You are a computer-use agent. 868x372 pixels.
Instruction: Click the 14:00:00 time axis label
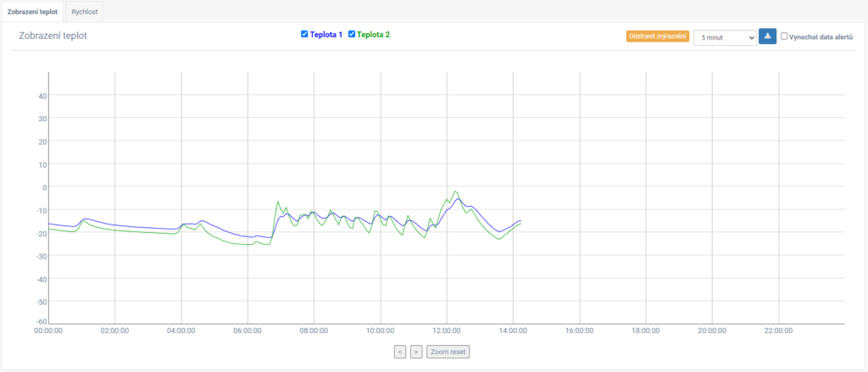(x=513, y=330)
